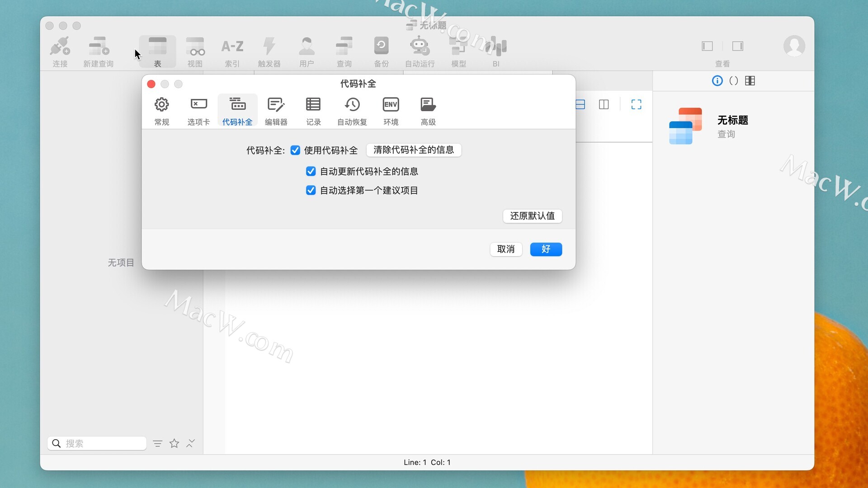Click 还原默认值 button

point(532,216)
